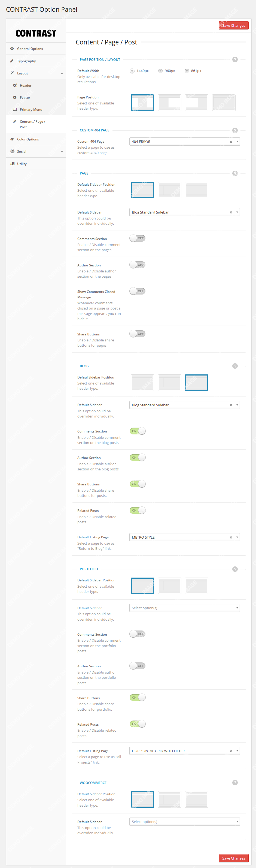The height and width of the screenshot is (868, 256).
Task: Open WooCommerce Default Sidebar dropdown
Action: (185, 821)
